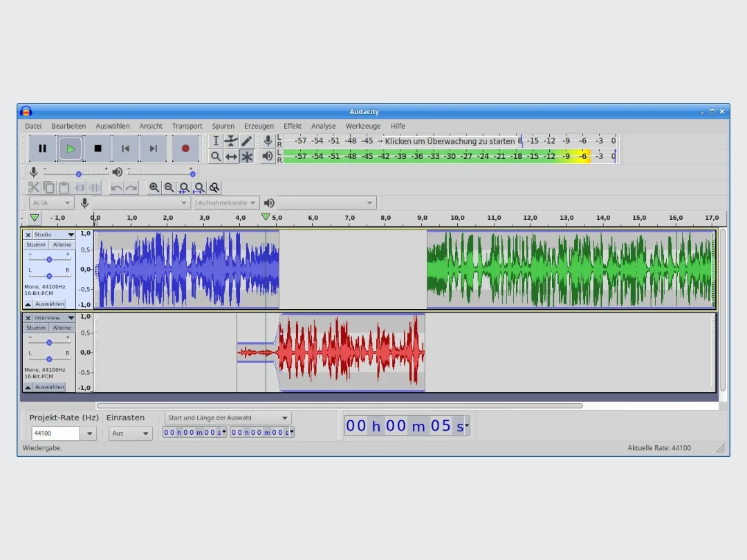Click the Interview track pan slider
The width and height of the screenshot is (747, 560).
point(49,359)
